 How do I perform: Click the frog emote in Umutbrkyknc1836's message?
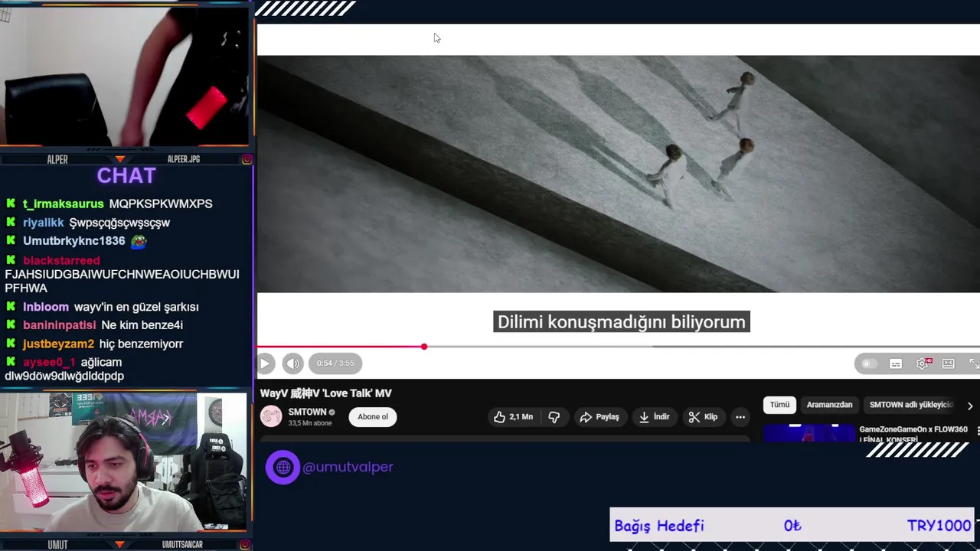pyautogui.click(x=139, y=241)
